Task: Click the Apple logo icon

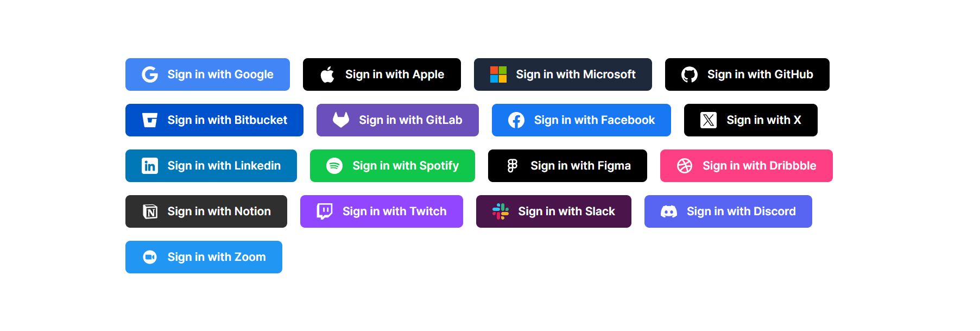Action: pyautogui.click(x=327, y=74)
